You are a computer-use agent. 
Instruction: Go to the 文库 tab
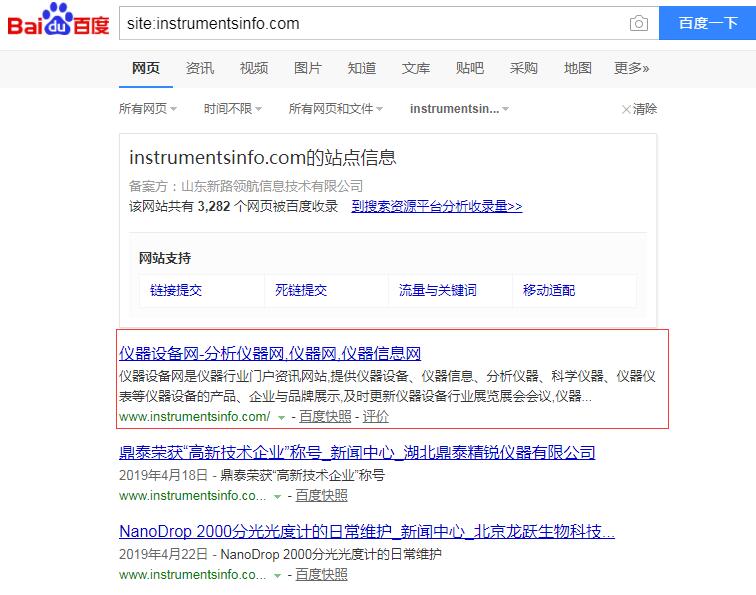[x=416, y=68]
